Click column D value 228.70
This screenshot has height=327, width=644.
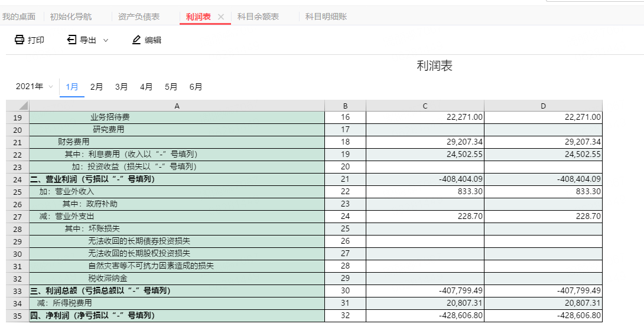click(x=544, y=216)
